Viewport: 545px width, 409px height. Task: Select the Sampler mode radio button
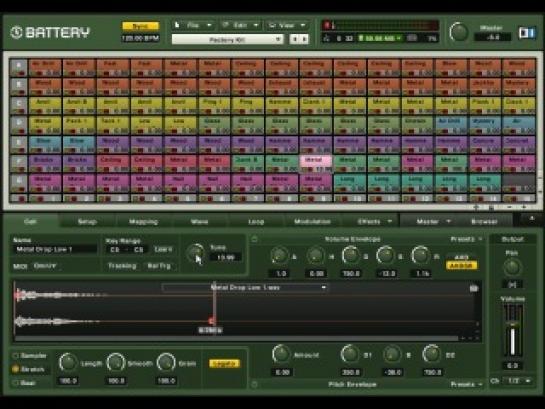pyautogui.click(x=15, y=355)
